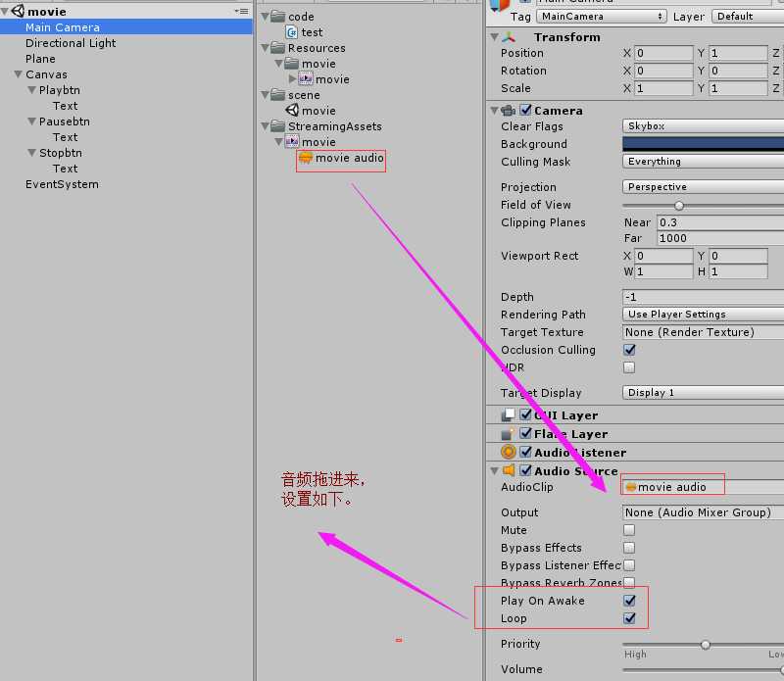Select EventSystem in the hierarchy
Viewport: 784px width, 681px height.
(62, 184)
